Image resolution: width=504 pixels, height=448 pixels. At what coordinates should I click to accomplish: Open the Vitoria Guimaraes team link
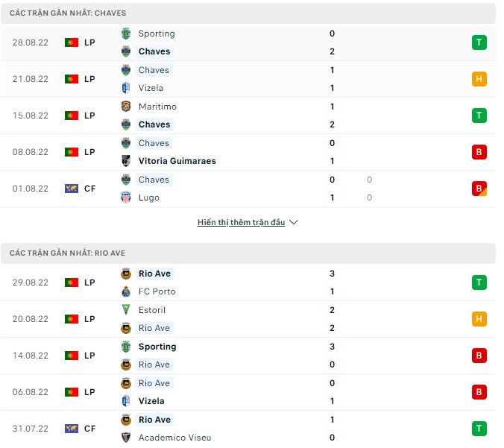pyautogui.click(x=177, y=161)
